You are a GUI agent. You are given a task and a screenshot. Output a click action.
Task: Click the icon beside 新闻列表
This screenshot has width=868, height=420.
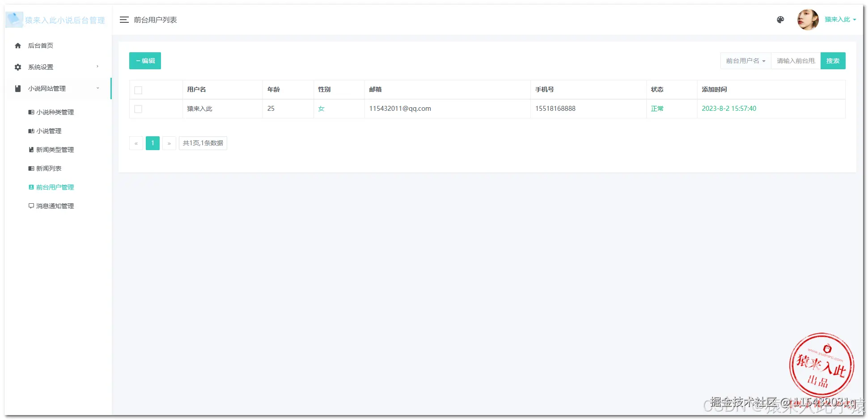click(x=31, y=168)
